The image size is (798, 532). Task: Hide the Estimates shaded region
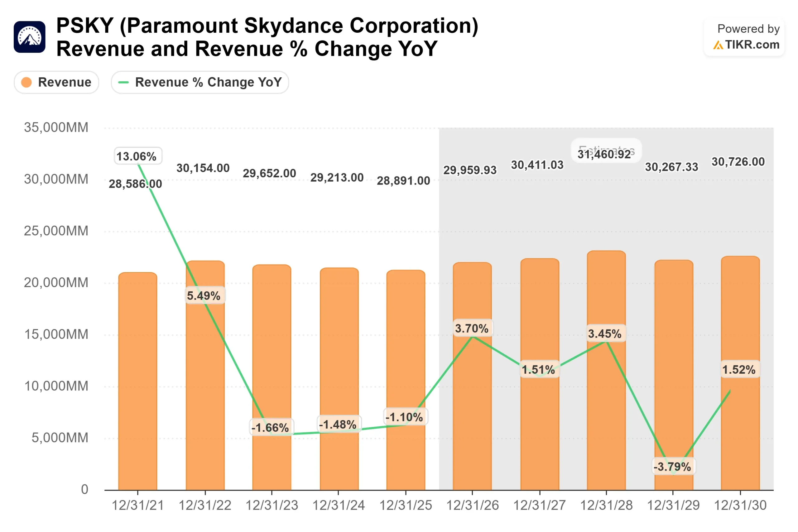tap(606, 150)
